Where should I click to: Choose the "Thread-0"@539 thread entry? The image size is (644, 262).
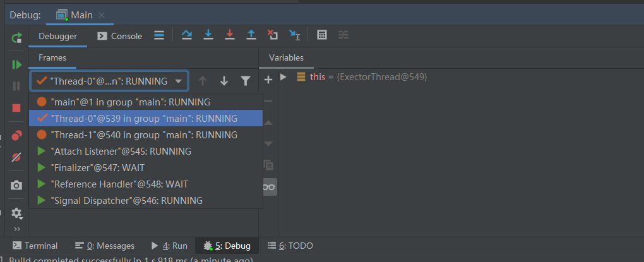coord(146,118)
